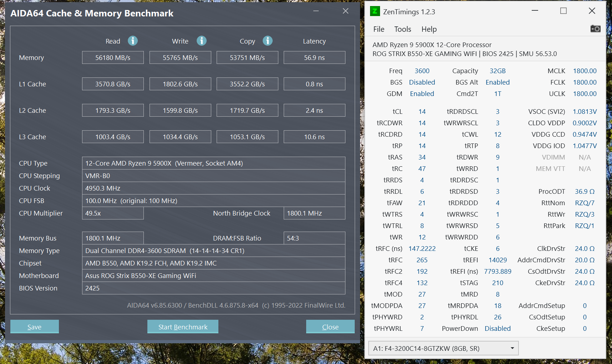Click the Copy info icon in AIDA64
Viewport: 612px width, 364px height.
point(268,41)
